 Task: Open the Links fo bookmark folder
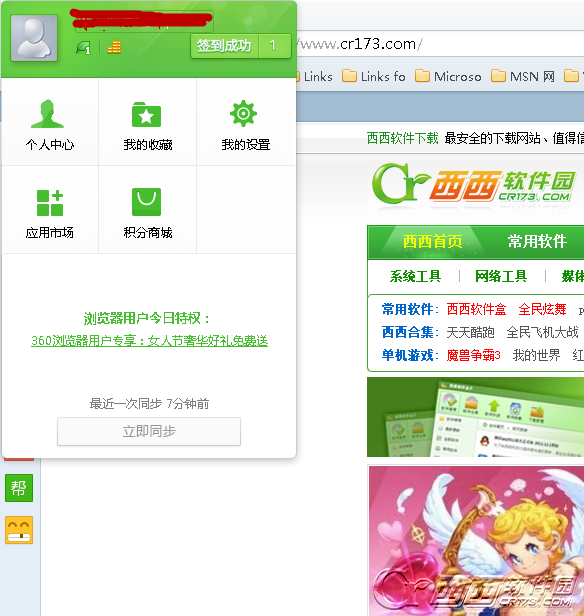373,76
